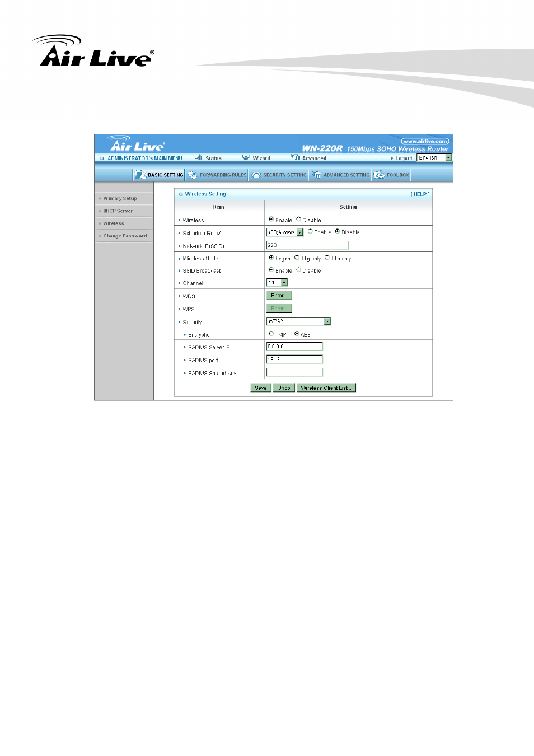Click the WPS Enter button
Image resolution: width=534 pixels, height=756 pixels.
pyautogui.click(x=279, y=309)
